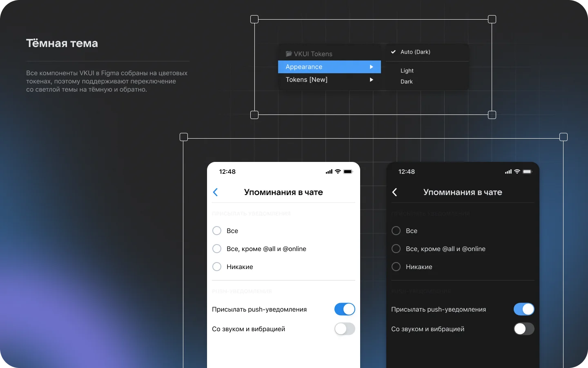Expand the Tokens [New] submenu

click(329, 80)
